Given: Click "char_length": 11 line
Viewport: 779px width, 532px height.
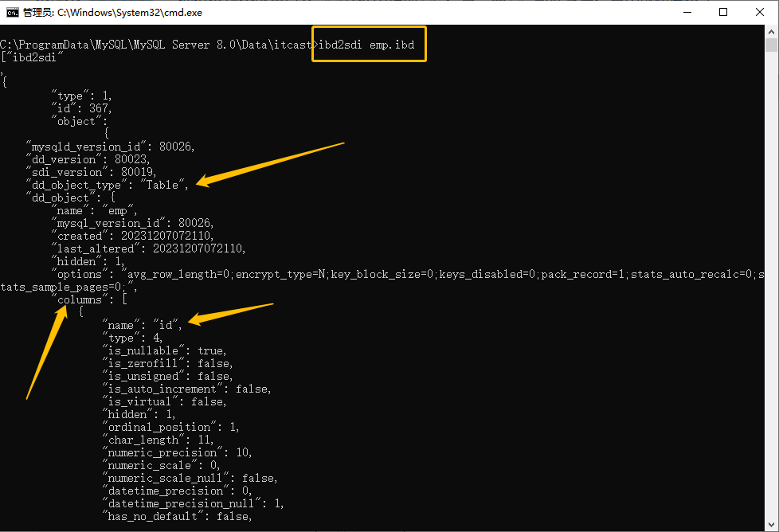Looking at the screenshot, I should coord(158,440).
